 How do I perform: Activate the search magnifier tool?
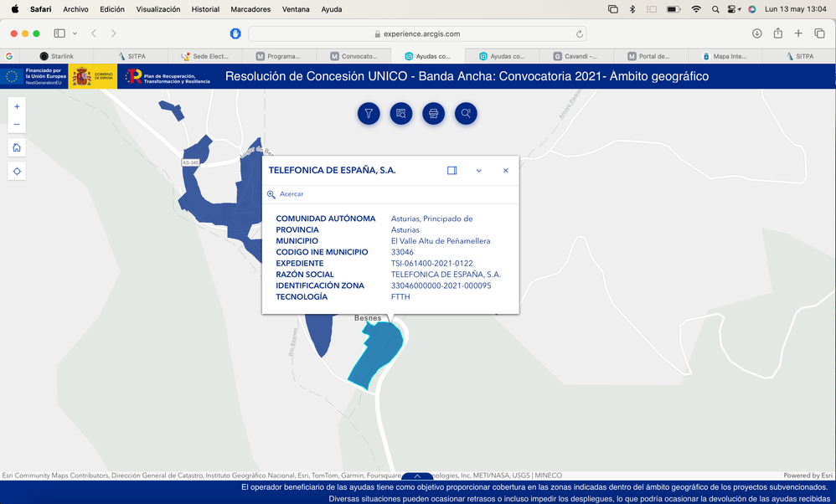[466, 113]
